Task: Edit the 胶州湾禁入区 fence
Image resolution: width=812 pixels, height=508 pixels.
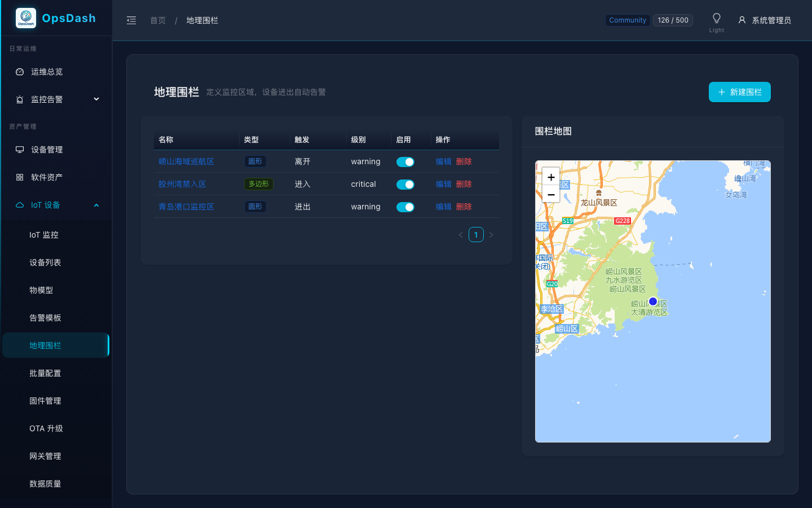Action: point(444,184)
